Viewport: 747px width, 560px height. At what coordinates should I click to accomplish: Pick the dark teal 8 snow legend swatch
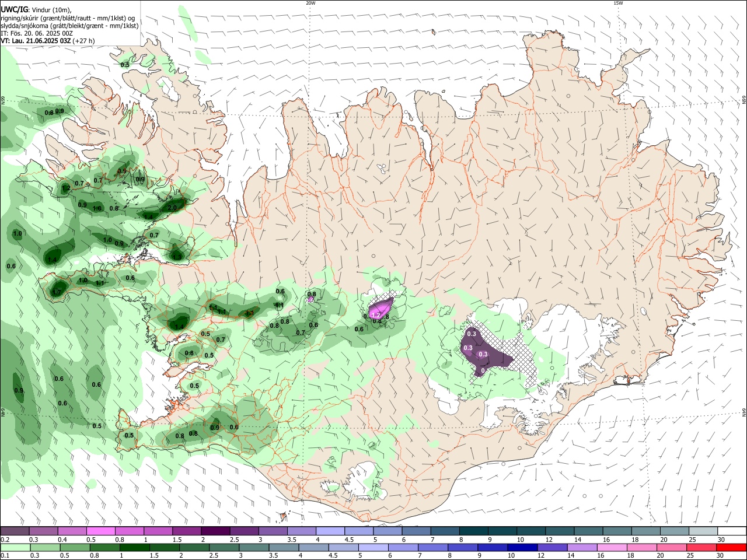pos(473,531)
